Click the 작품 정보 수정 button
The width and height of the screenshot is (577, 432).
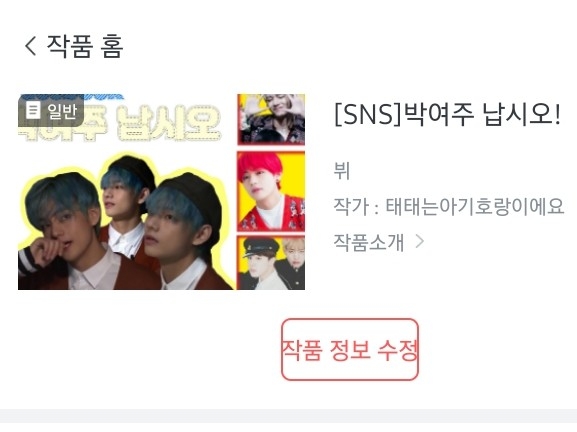350,349
